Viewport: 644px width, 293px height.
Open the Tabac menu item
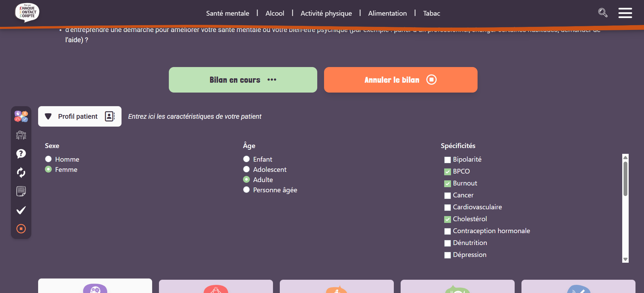click(432, 13)
